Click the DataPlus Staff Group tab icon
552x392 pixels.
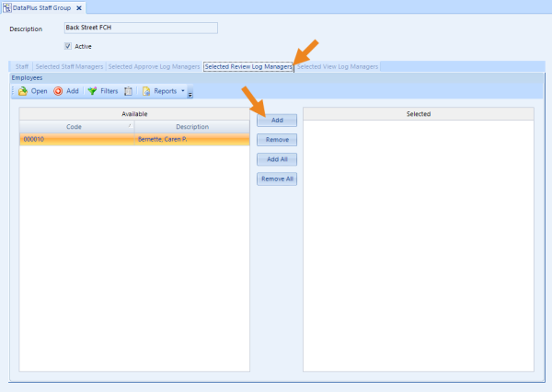pyautogui.click(x=7, y=7)
